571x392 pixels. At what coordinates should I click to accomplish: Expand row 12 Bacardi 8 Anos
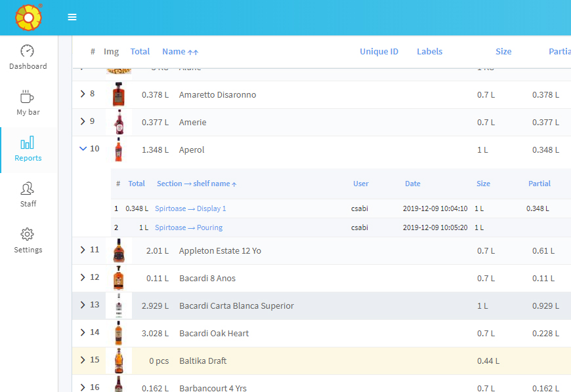click(x=83, y=277)
